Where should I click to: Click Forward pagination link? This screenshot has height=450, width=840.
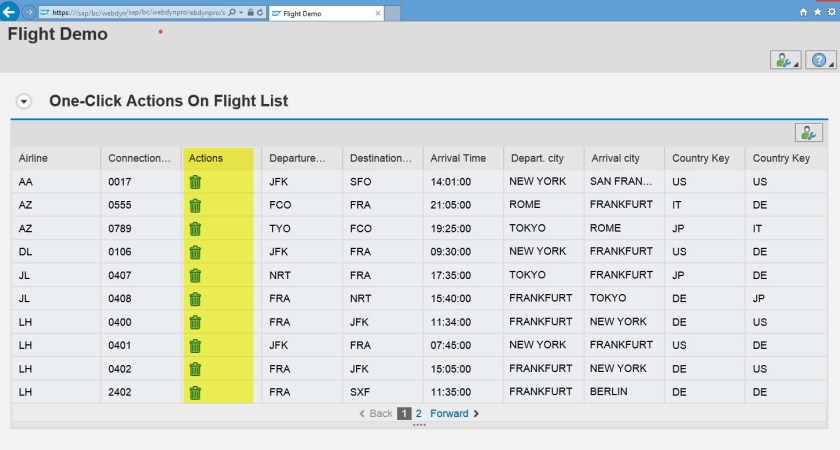point(455,414)
